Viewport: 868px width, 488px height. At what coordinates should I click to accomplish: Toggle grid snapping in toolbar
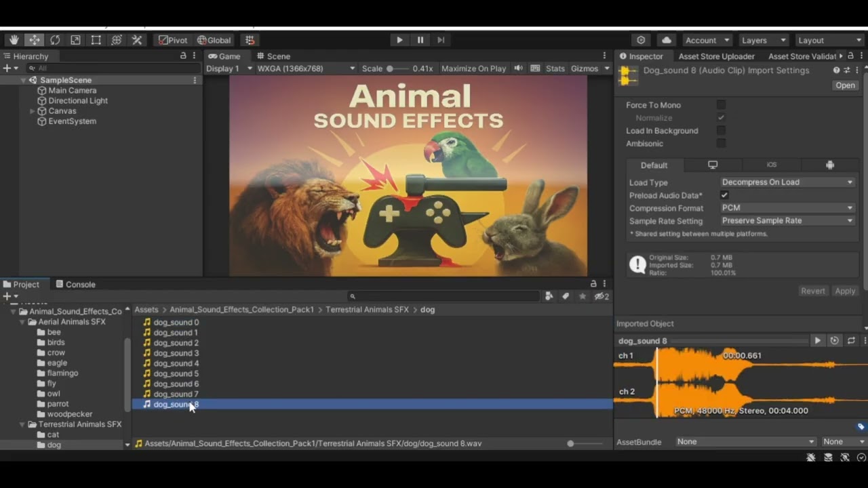250,40
